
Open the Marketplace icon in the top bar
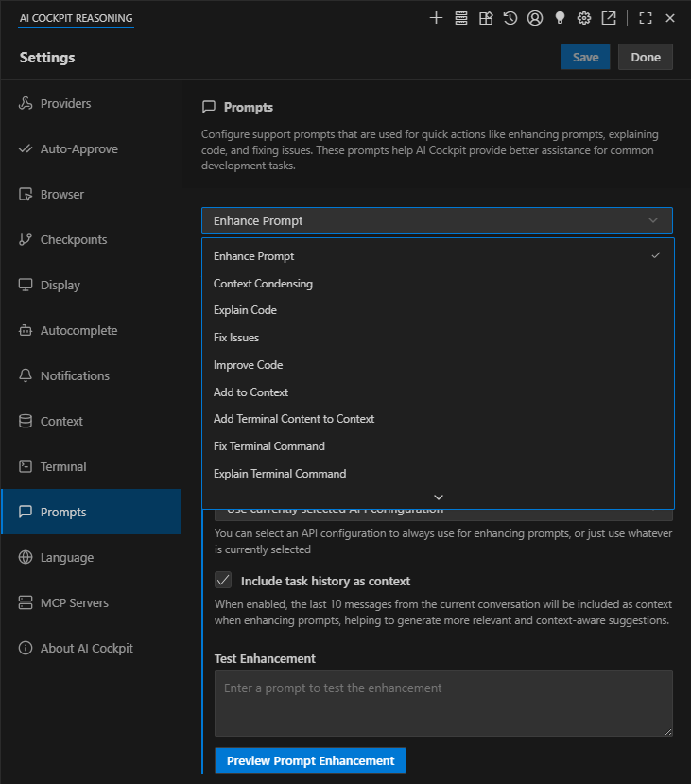tap(486, 17)
